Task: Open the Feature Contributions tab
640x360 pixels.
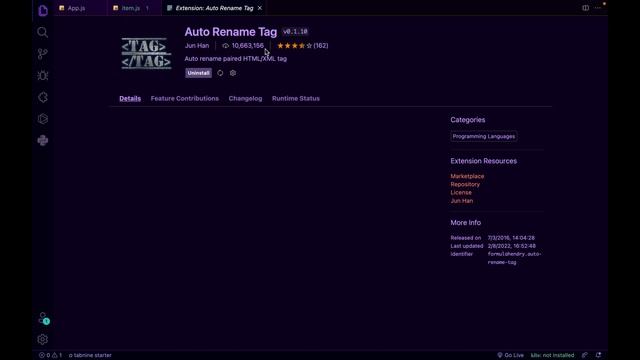Action: click(x=184, y=98)
